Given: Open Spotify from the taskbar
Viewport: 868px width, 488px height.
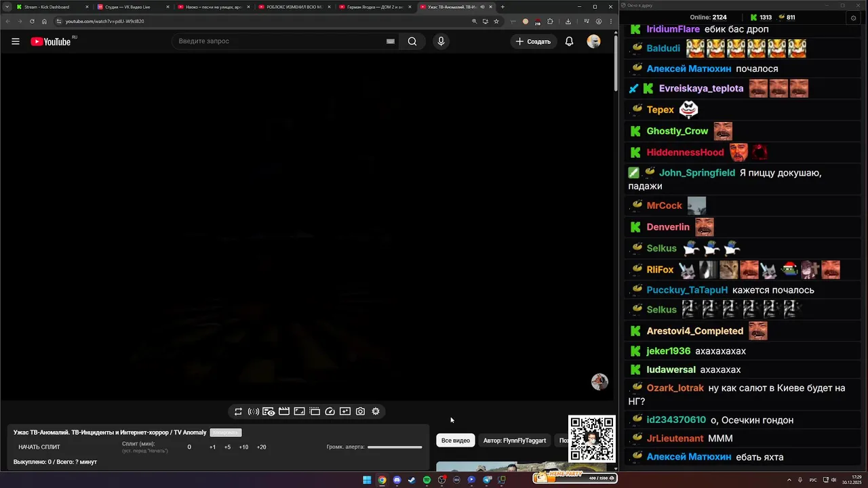Looking at the screenshot, I should tap(427, 480).
